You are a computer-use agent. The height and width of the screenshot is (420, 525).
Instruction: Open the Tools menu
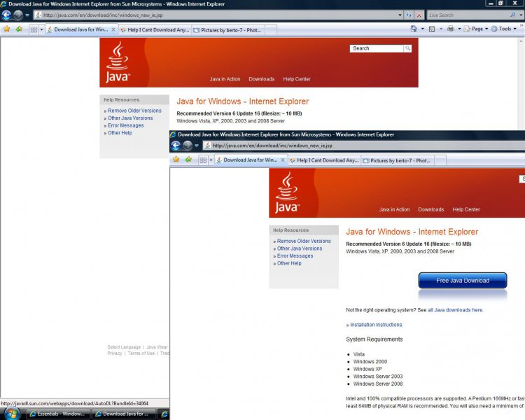(504, 29)
